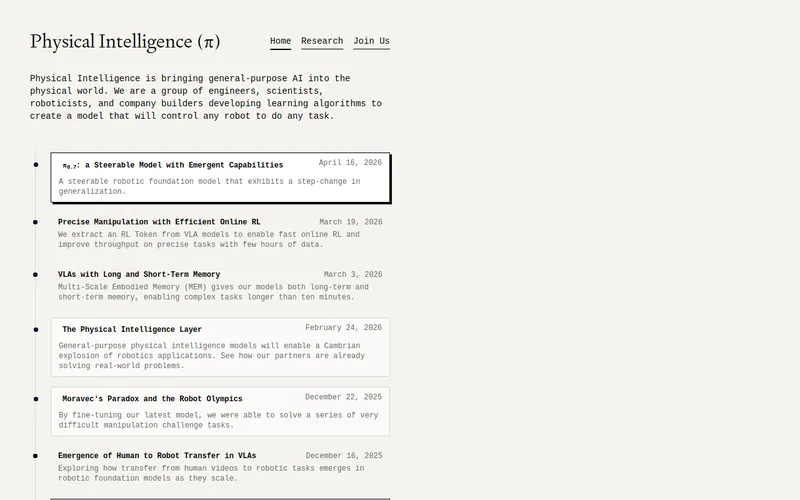Click the March 3, 2026 date
The height and width of the screenshot is (500, 800).
pyautogui.click(x=353, y=274)
